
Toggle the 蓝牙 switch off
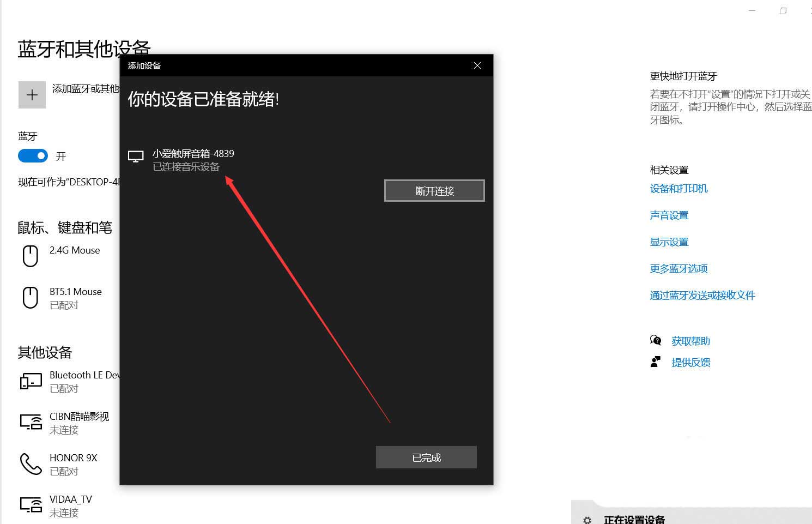pyautogui.click(x=33, y=156)
